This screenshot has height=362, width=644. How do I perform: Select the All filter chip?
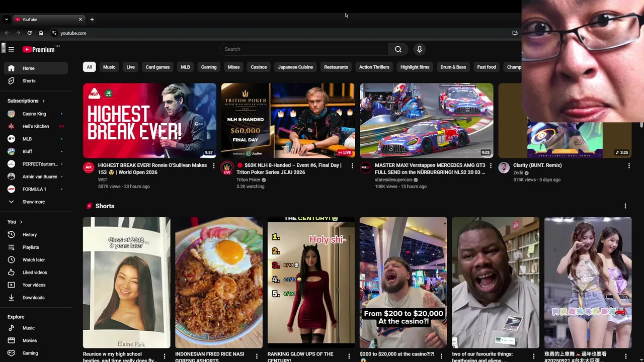(x=89, y=67)
